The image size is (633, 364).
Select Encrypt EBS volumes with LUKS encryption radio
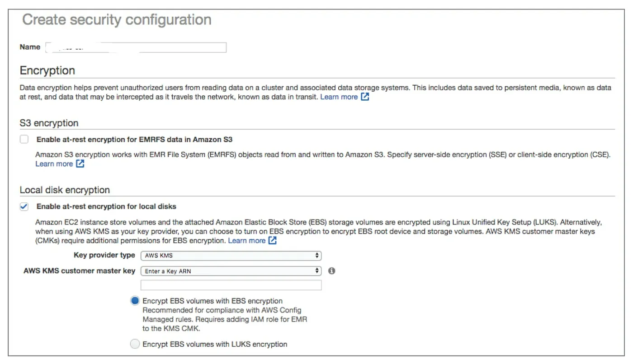pos(135,344)
